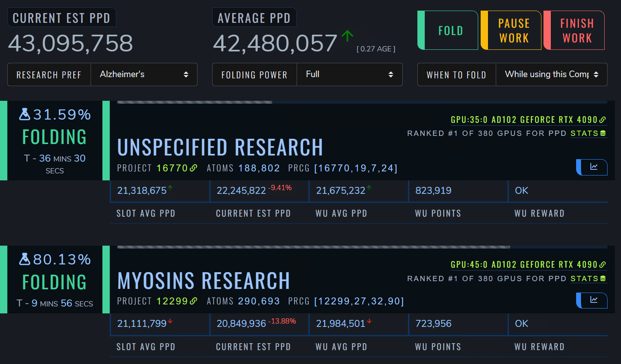Screen dimensions: 621x364
Task: Click flask icon beside 80.13% progress
Action: click(24, 259)
